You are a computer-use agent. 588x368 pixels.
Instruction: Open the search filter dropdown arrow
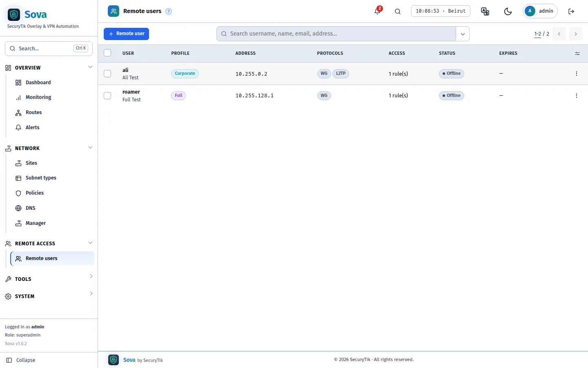coord(463,34)
